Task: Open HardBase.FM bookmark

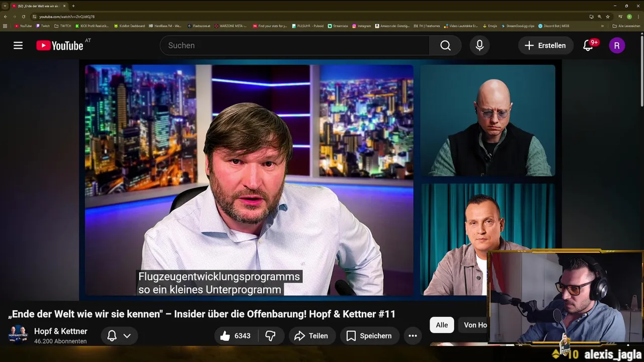Action: [x=165, y=26]
